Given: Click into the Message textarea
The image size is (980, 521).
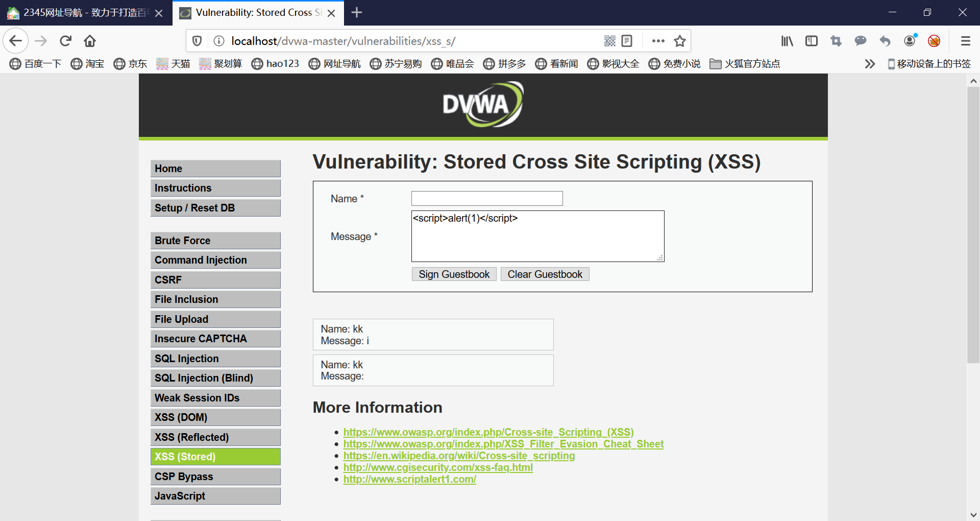Looking at the screenshot, I should click(538, 236).
